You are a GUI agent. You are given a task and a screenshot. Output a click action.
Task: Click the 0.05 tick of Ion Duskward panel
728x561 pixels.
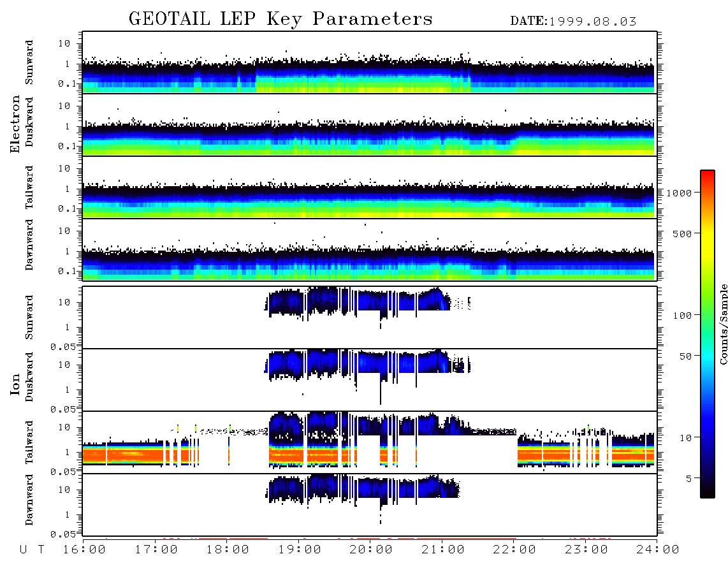coord(63,409)
